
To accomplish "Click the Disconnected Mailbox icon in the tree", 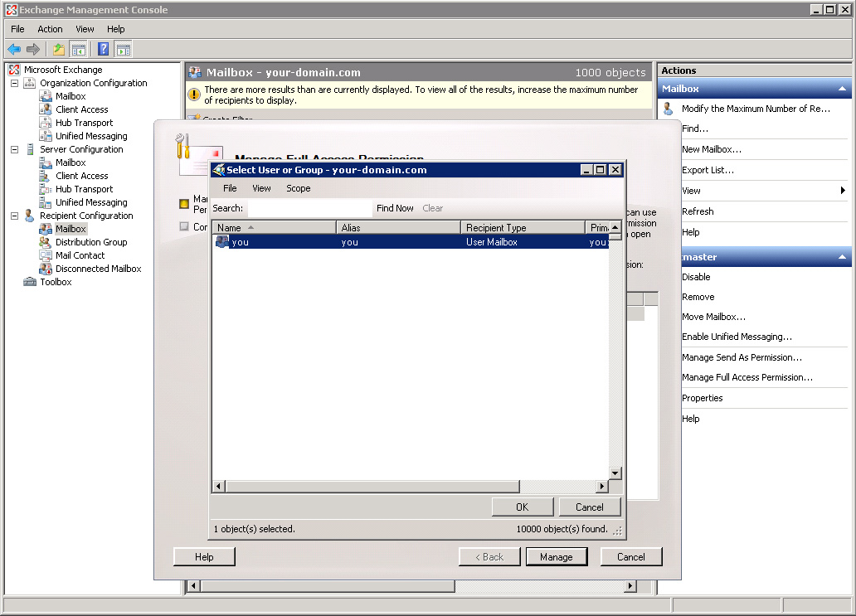I will (46, 269).
